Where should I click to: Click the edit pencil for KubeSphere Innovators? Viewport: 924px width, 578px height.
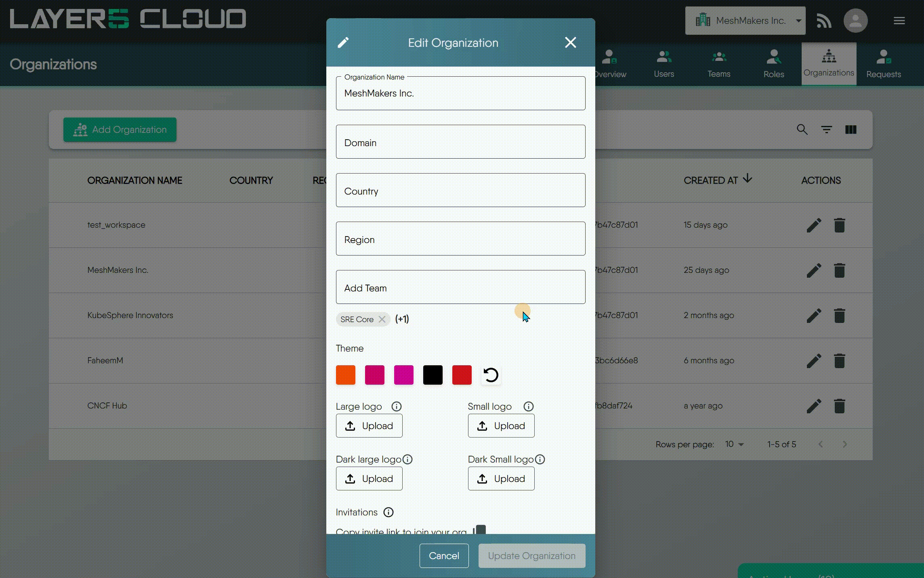[x=815, y=316]
